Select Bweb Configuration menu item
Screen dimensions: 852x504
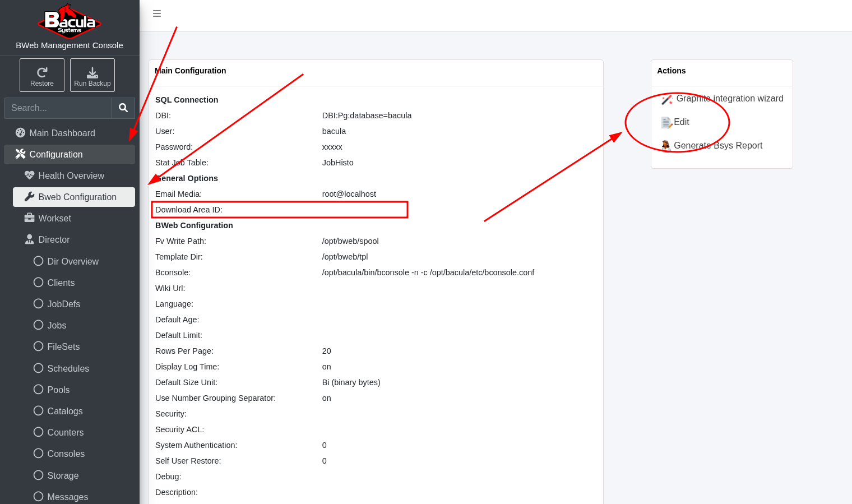click(x=77, y=197)
